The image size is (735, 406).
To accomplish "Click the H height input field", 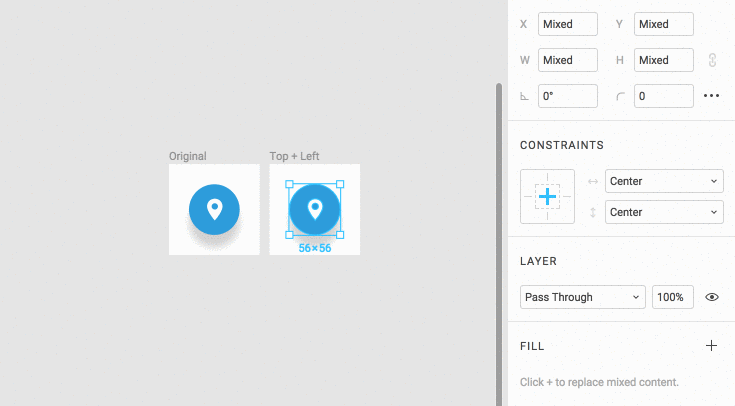I will click(x=664, y=60).
